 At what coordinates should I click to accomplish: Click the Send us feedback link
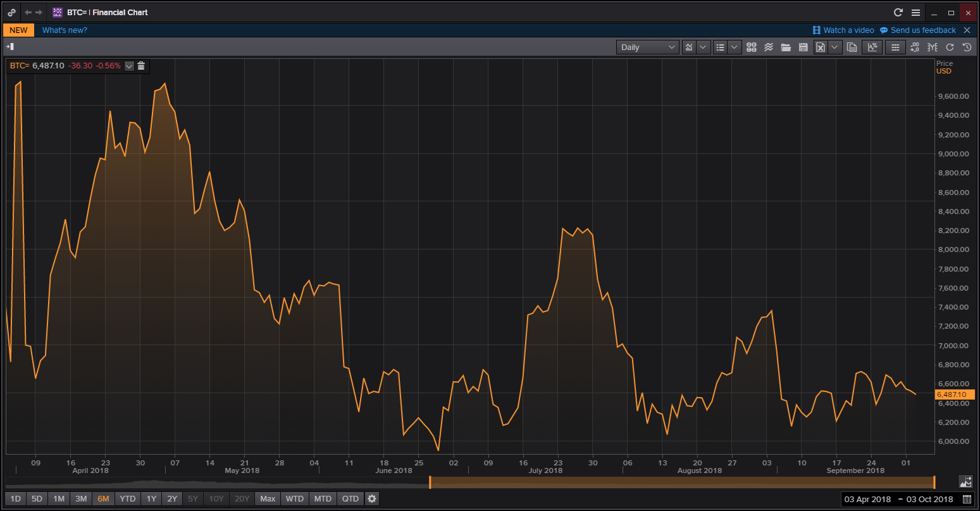coord(922,30)
